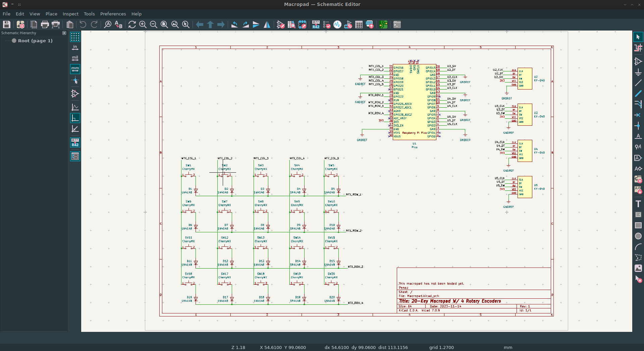Switch units to mils
This screenshot has height=351, width=644.
tap(75, 58)
